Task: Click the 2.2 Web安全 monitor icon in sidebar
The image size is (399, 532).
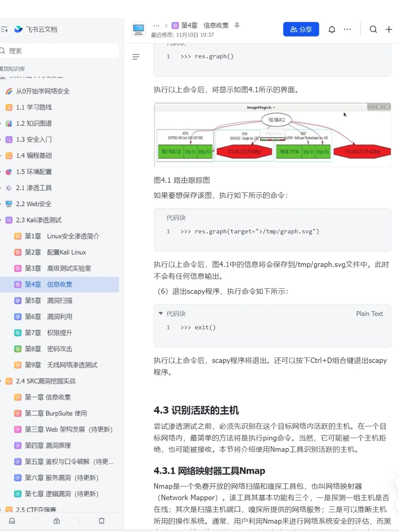Action: point(8,204)
